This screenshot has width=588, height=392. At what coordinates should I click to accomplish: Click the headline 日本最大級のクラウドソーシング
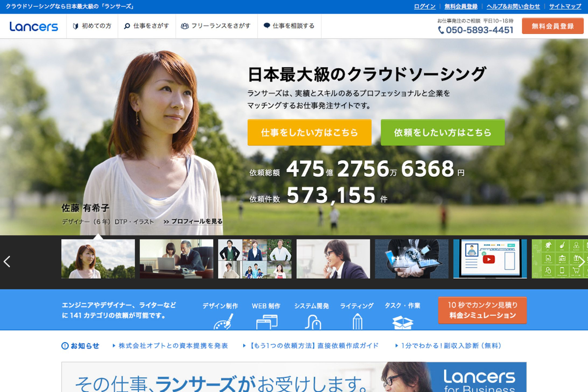click(366, 74)
